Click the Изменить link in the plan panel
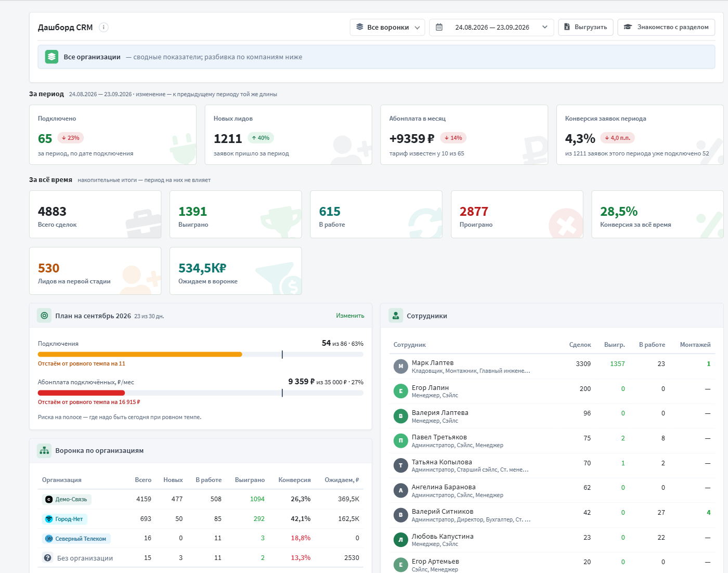728x573 pixels. tap(350, 316)
